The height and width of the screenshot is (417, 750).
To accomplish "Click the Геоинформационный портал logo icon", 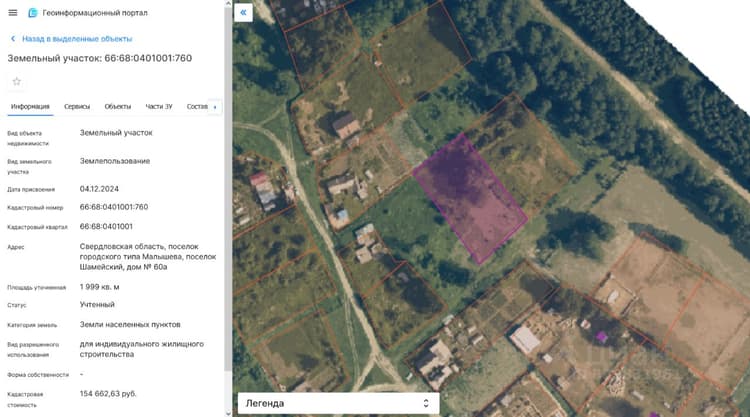I will coord(33,13).
